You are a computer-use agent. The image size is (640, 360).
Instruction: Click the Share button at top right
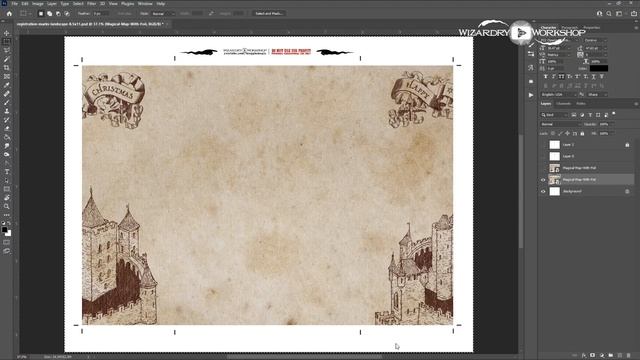coord(633,13)
